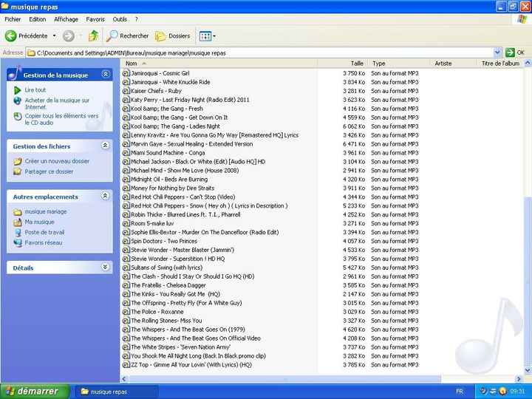Image resolution: width=532 pixels, height=399 pixels.
Task: Click the greyed-out forward arrow button
Action: [69, 35]
